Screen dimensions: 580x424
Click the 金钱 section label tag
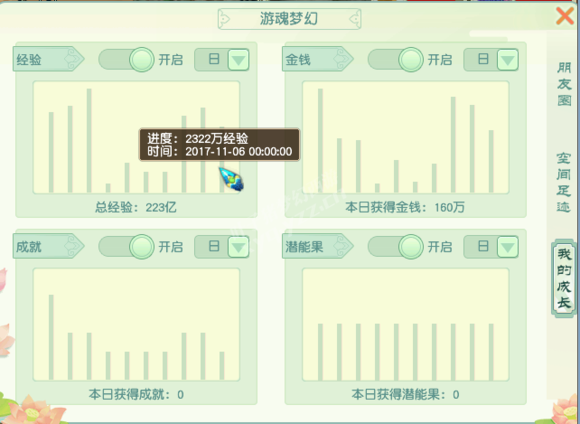[318, 59]
